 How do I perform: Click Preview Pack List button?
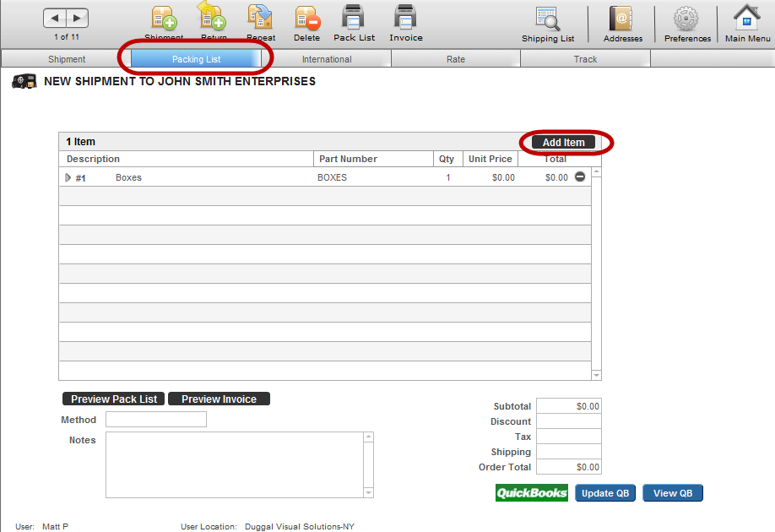(114, 399)
